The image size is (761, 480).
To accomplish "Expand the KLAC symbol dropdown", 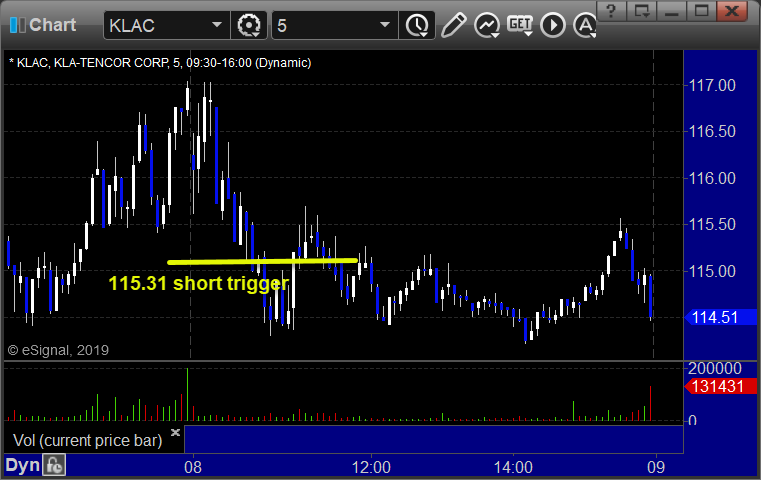I will (x=216, y=25).
